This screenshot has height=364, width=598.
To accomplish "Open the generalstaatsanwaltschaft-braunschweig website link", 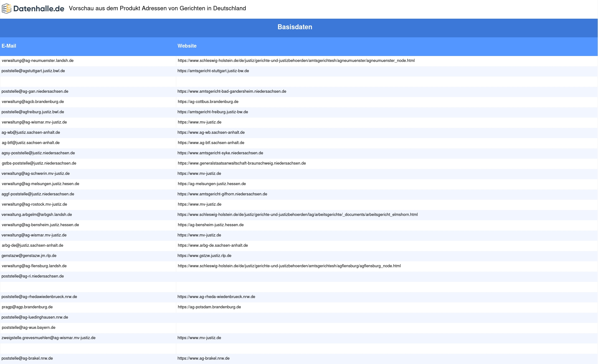I will 242,163.
